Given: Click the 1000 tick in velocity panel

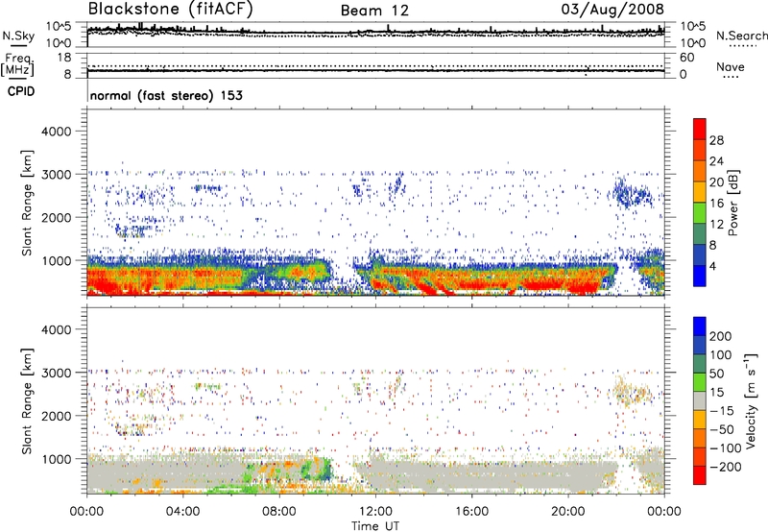Looking at the screenshot, I should click(x=57, y=459).
